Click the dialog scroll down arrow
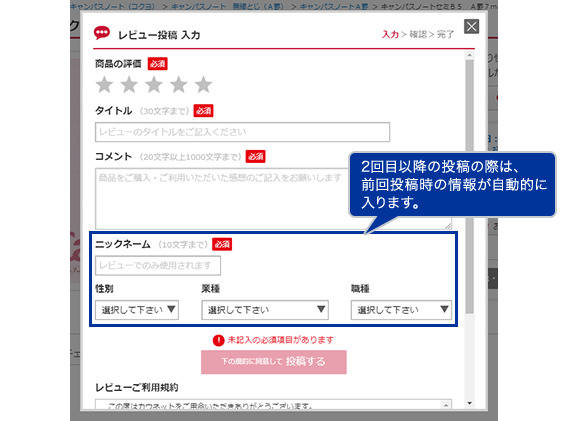This screenshot has height=421, width=568. pos(469,403)
